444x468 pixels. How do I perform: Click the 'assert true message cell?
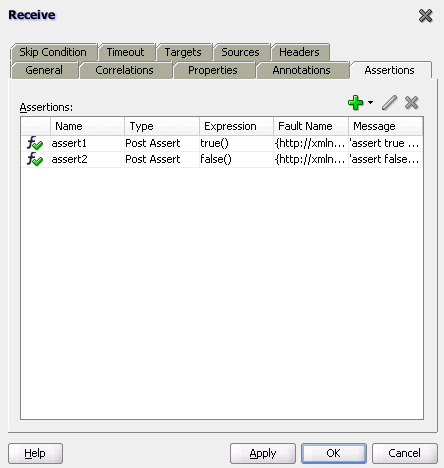point(386,143)
